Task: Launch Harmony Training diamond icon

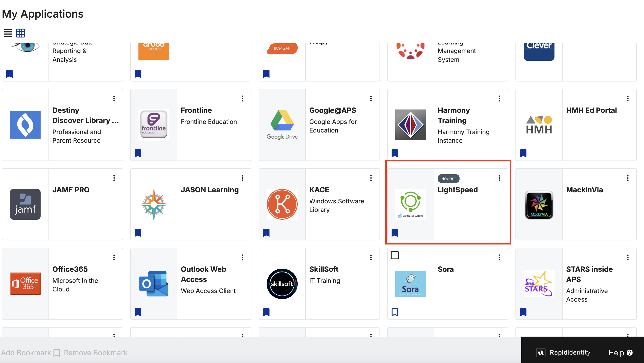Action: click(410, 125)
